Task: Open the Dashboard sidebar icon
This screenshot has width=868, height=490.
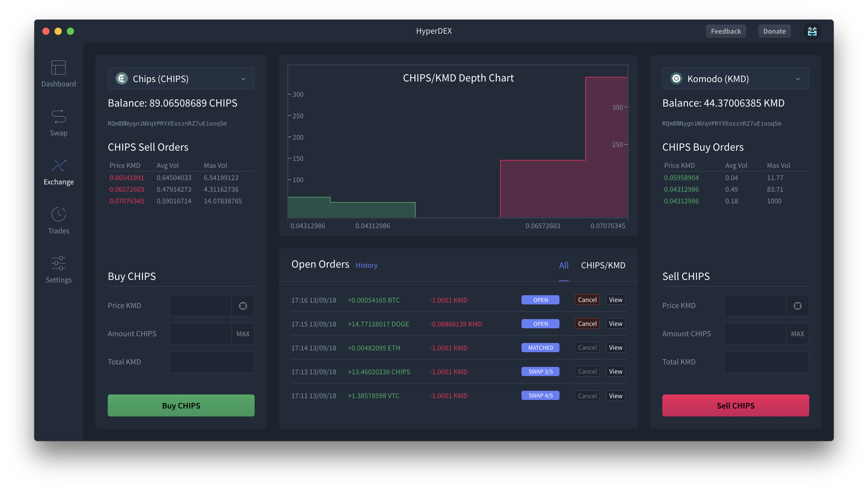Action: (58, 68)
